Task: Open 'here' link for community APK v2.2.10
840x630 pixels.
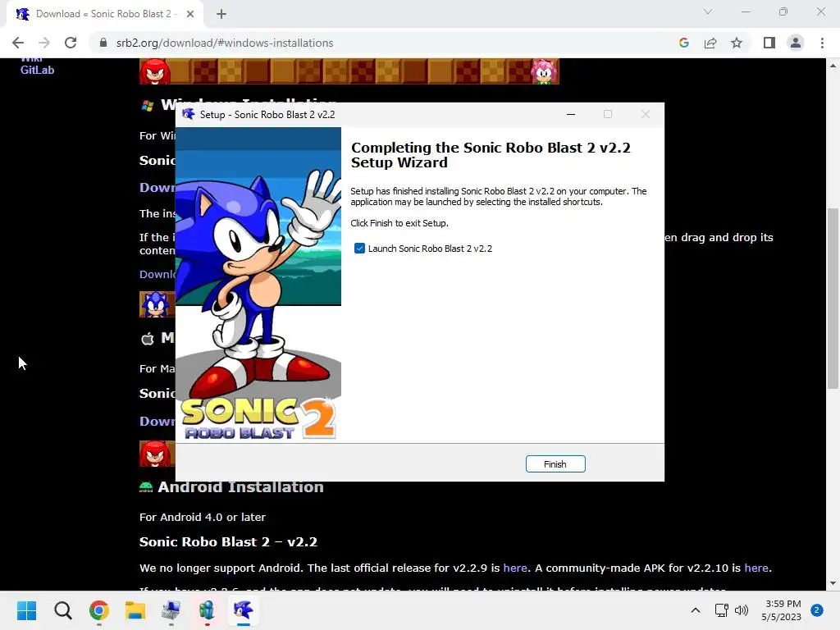Action: [x=756, y=568]
